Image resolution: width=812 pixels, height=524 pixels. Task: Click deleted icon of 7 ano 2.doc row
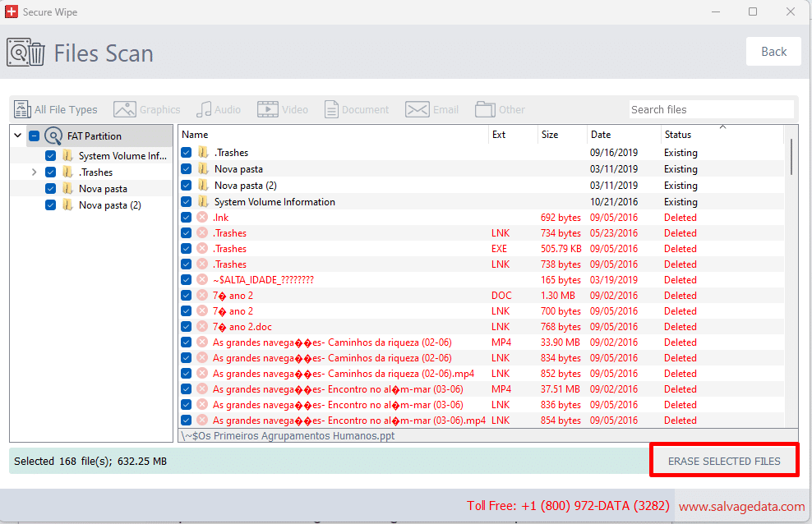coord(202,327)
